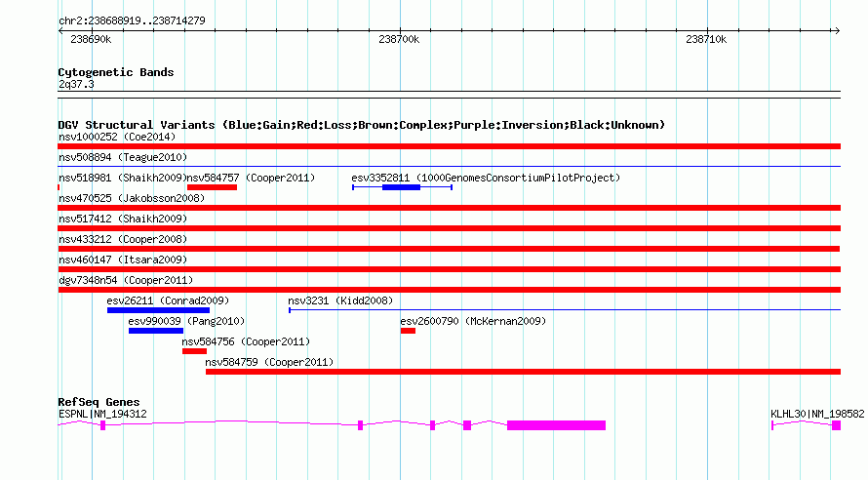Click the esv990039 (Pang2010) label
Image resolution: width=868 pixels, height=480 pixels.
pos(186,321)
